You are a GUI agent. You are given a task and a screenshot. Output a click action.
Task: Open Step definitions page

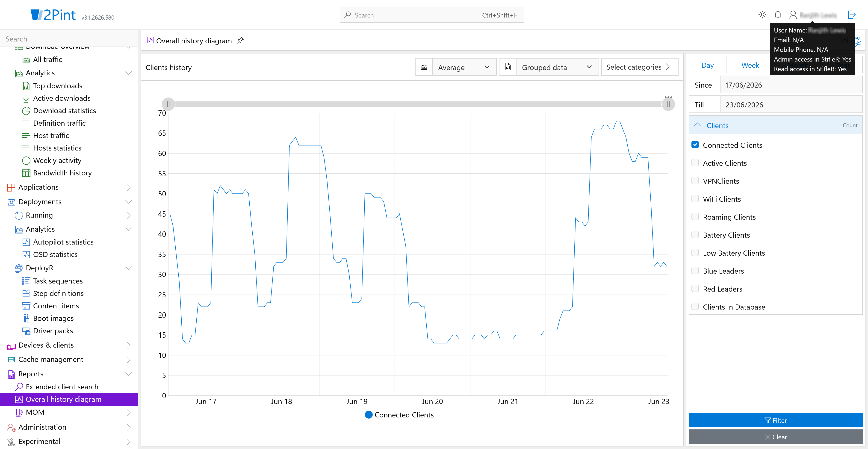58,294
